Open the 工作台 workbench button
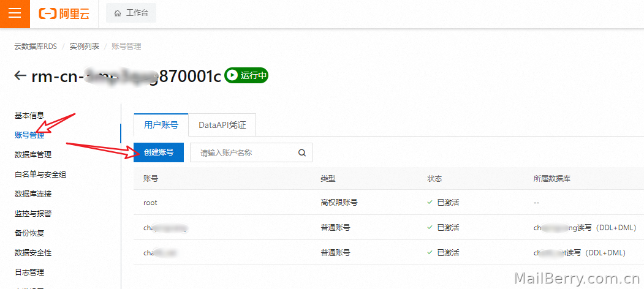644x289 pixels. pyautogui.click(x=131, y=13)
